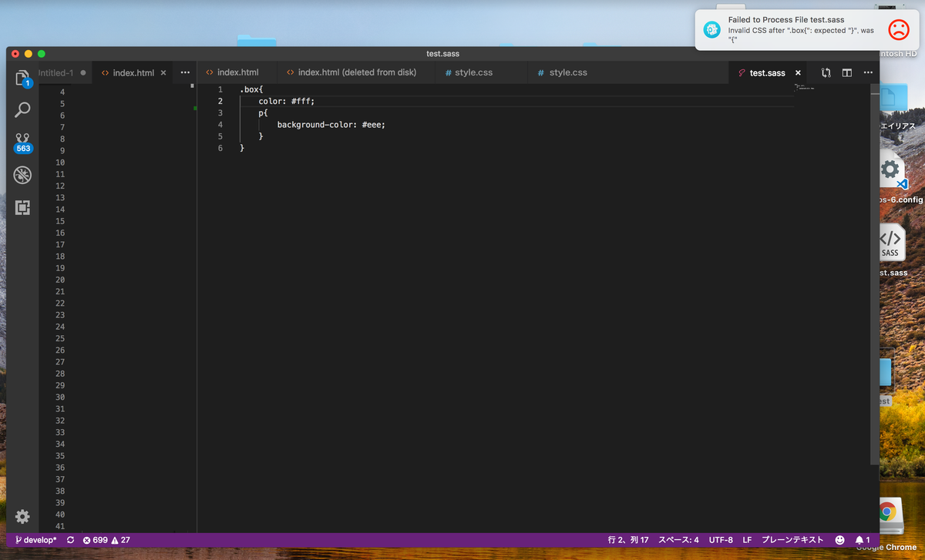The width and height of the screenshot is (925, 560).
Task: Click the 行 2、列 17 cursor position
Action: (x=627, y=540)
